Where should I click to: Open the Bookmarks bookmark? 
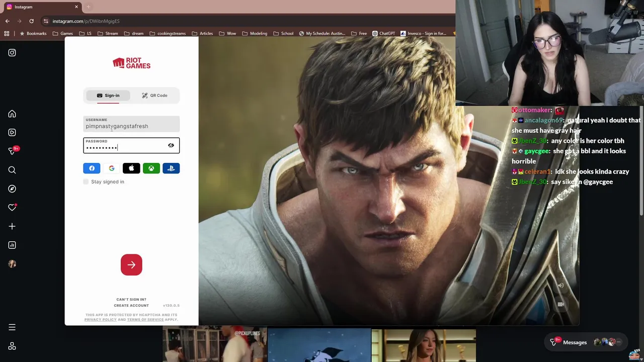(x=33, y=34)
